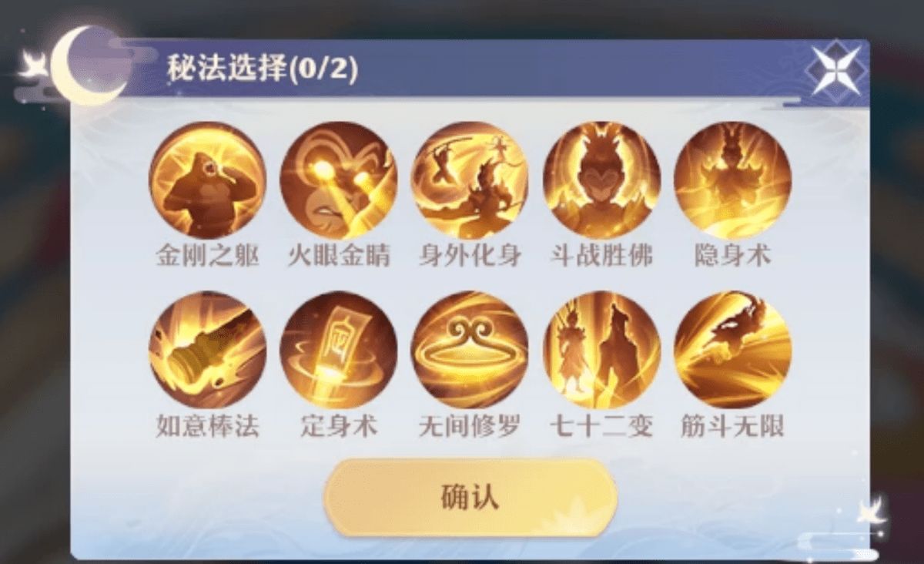Viewport: 924px width, 564px height.
Task: Pick the 身外化身 clone skill icon
Action: 470,180
